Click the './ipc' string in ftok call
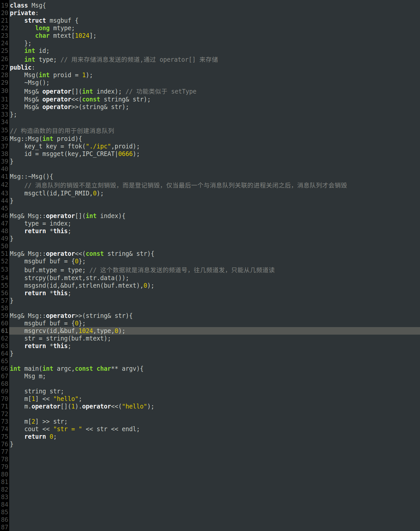Image resolution: width=420 pixels, height=531 pixels. pyautogui.click(x=98, y=146)
